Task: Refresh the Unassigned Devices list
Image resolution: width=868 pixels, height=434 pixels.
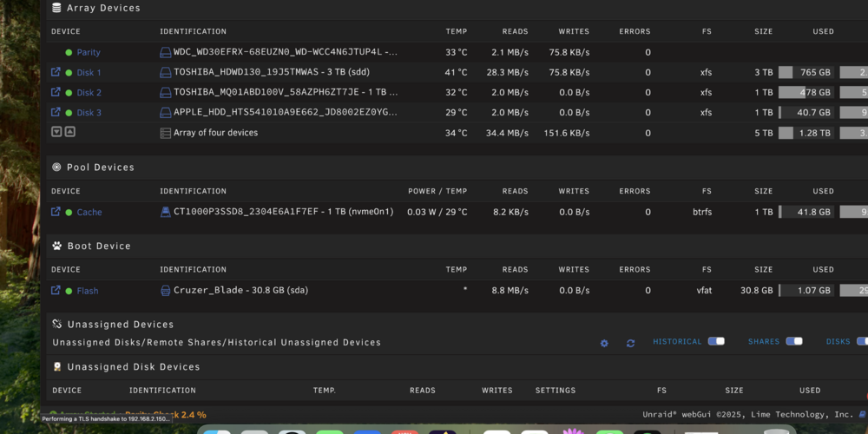Action: pyautogui.click(x=630, y=343)
